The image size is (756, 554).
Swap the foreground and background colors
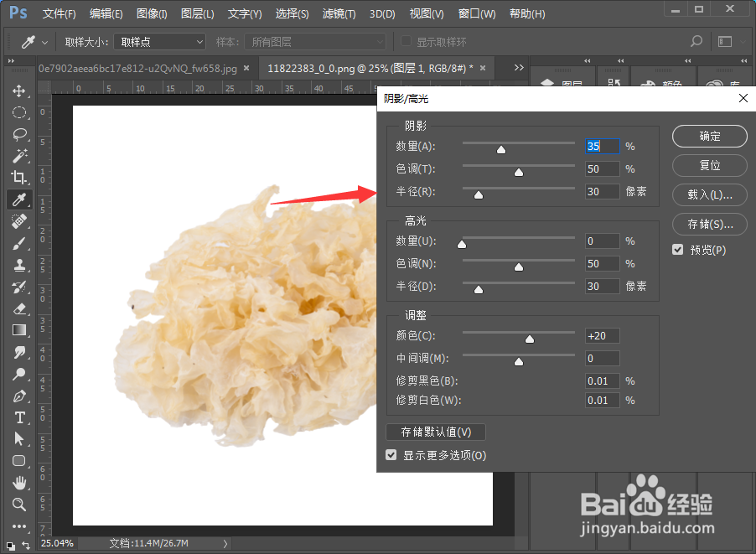[26, 546]
